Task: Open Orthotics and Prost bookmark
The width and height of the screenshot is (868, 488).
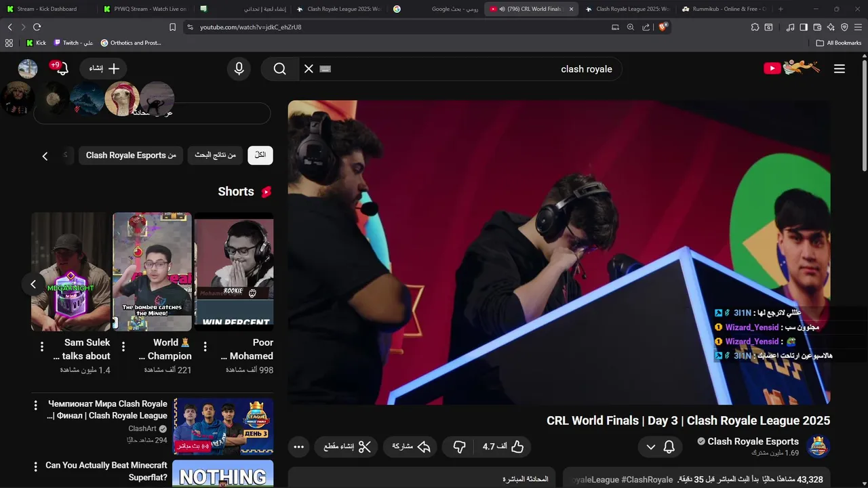Action: (x=131, y=43)
